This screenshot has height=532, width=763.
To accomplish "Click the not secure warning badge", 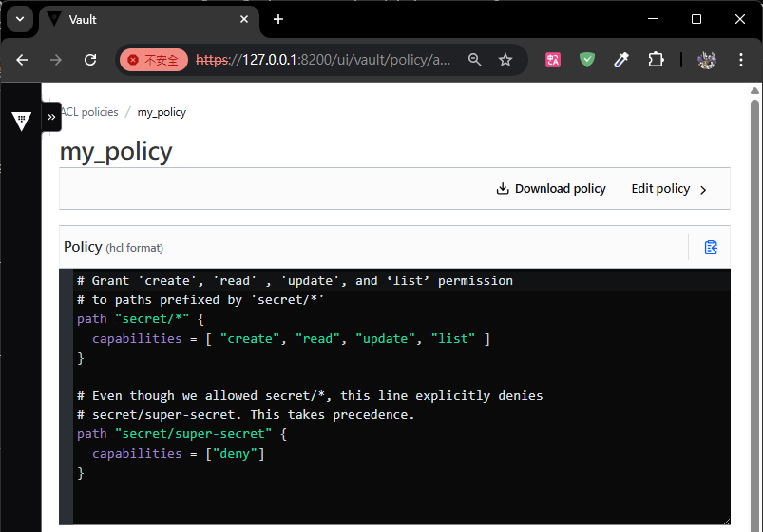I will pos(154,60).
